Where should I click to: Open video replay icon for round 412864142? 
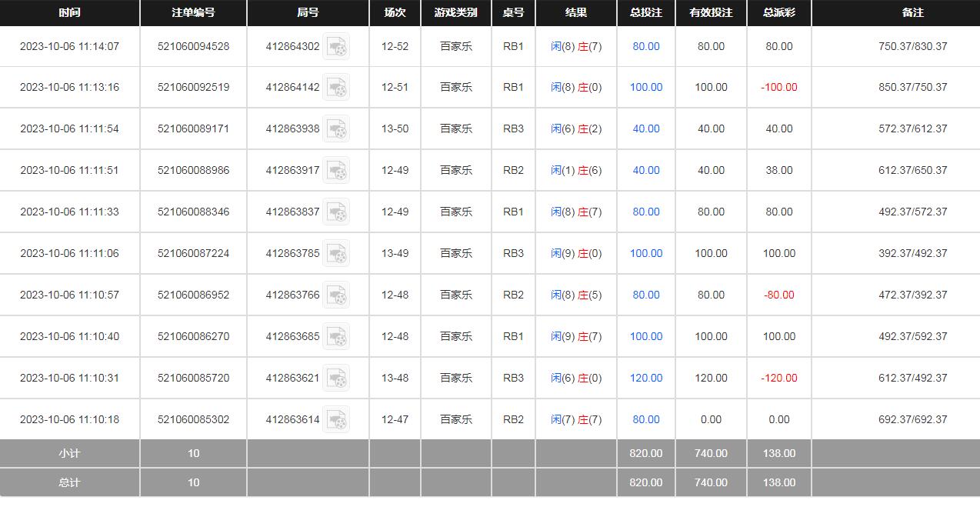336,87
